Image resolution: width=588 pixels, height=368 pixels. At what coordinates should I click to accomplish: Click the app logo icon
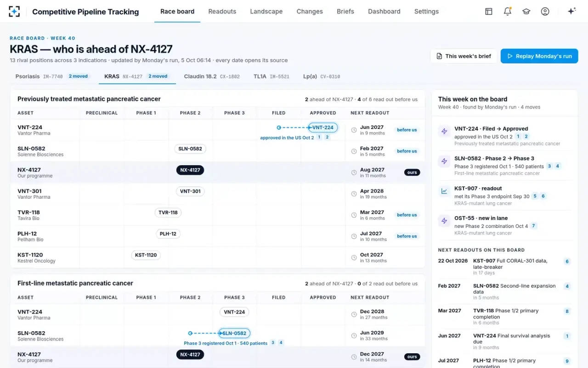(x=14, y=11)
